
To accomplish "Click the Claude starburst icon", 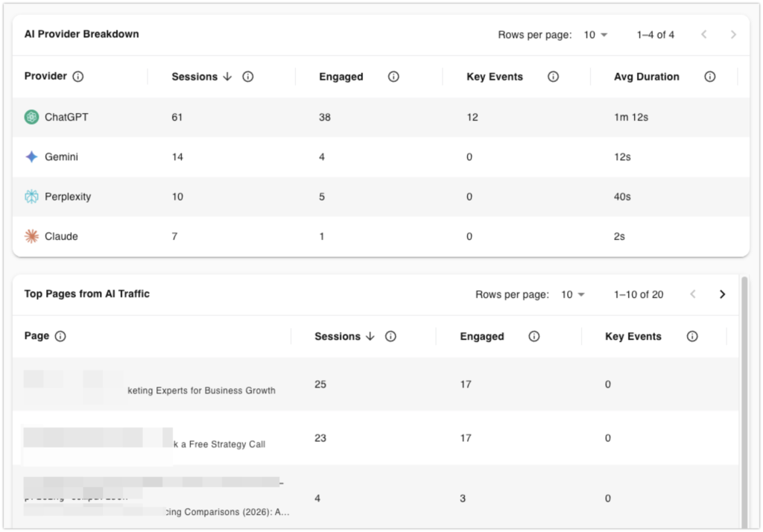I will click(31, 236).
